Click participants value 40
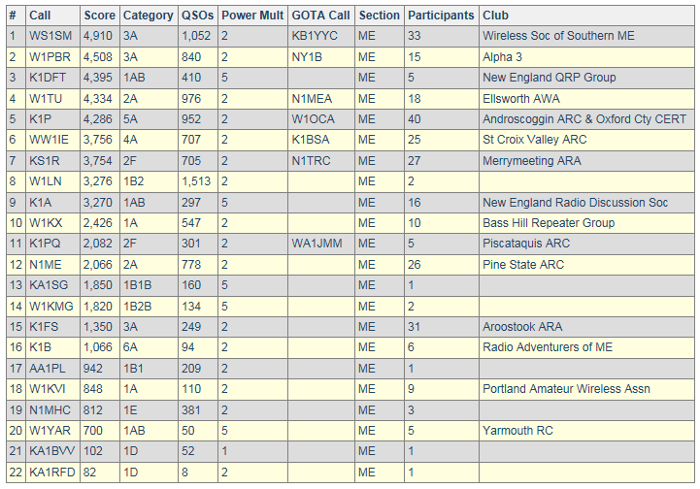Screen dimensions: 700x489 (414, 119)
